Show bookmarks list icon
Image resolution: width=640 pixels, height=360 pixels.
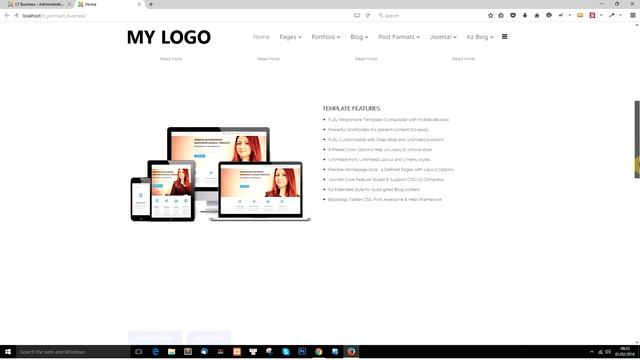pos(501,16)
